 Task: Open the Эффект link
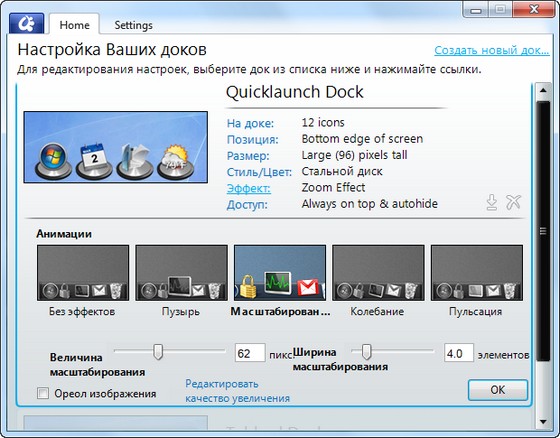click(249, 188)
